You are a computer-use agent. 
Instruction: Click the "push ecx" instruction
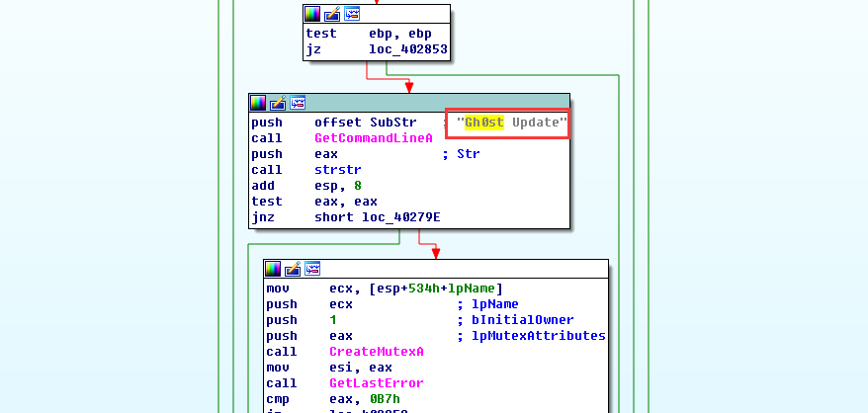click(x=309, y=304)
